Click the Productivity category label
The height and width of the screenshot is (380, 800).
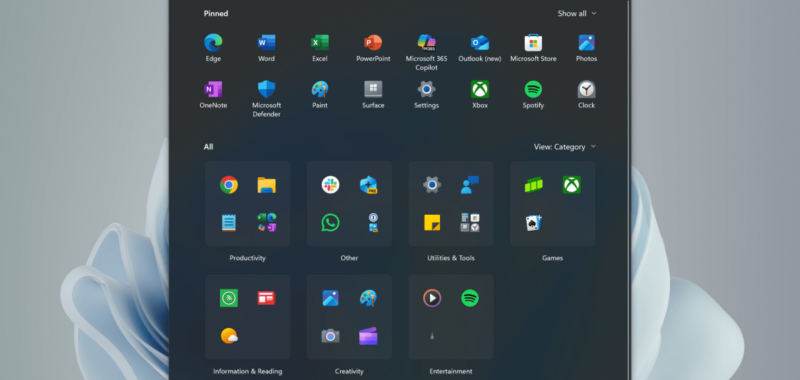(247, 258)
